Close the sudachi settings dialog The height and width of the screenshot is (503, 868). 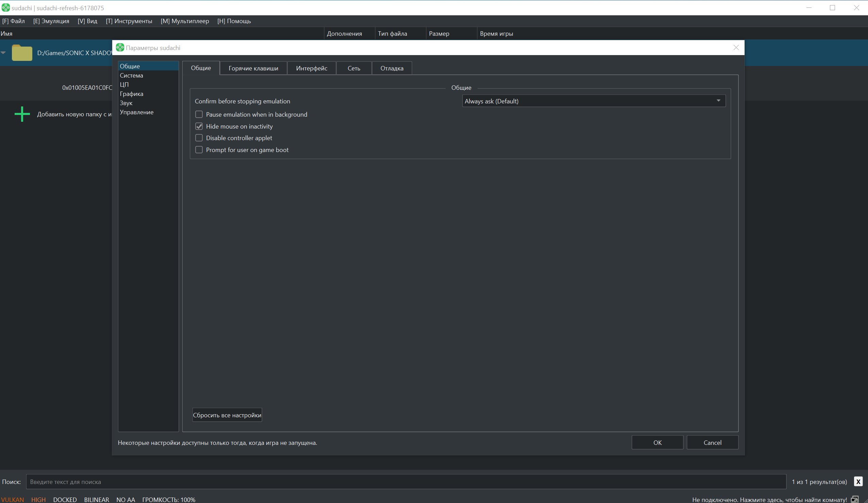click(736, 48)
